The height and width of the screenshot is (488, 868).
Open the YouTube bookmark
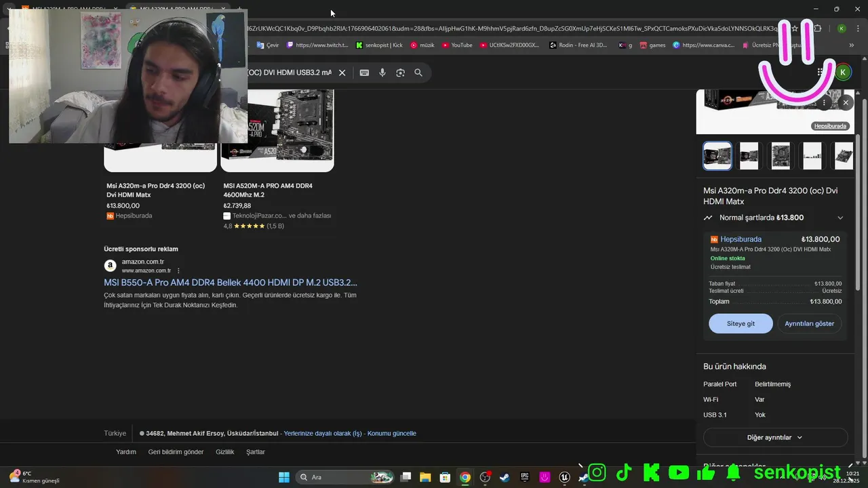tap(457, 45)
